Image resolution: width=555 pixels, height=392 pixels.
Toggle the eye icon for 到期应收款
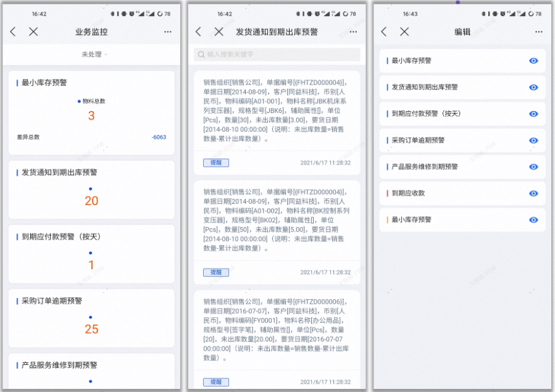click(533, 193)
